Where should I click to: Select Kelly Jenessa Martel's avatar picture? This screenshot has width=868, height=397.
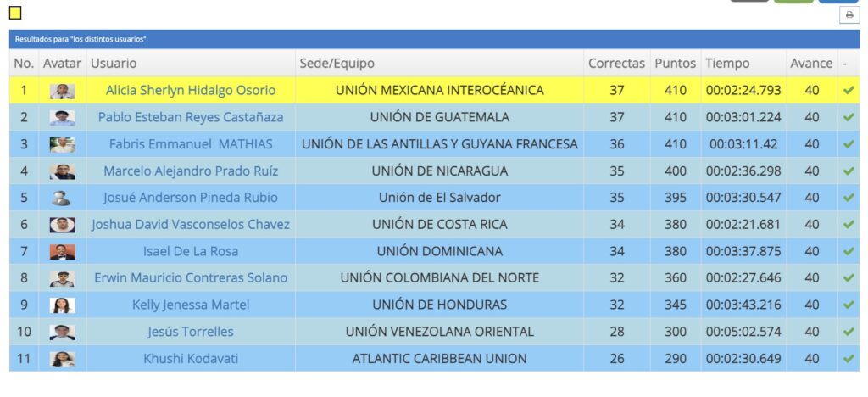(62, 305)
